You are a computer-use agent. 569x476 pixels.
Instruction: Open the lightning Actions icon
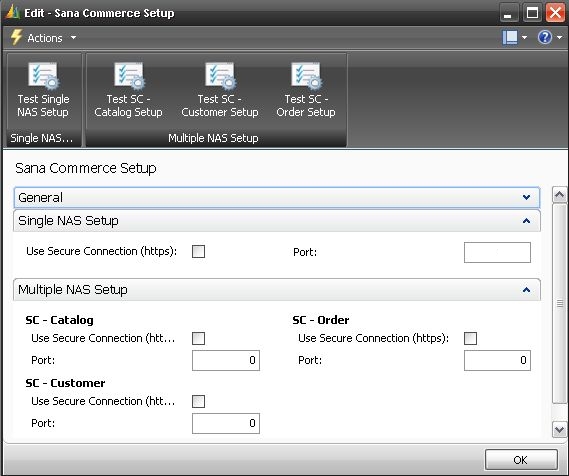click(x=16, y=37)
